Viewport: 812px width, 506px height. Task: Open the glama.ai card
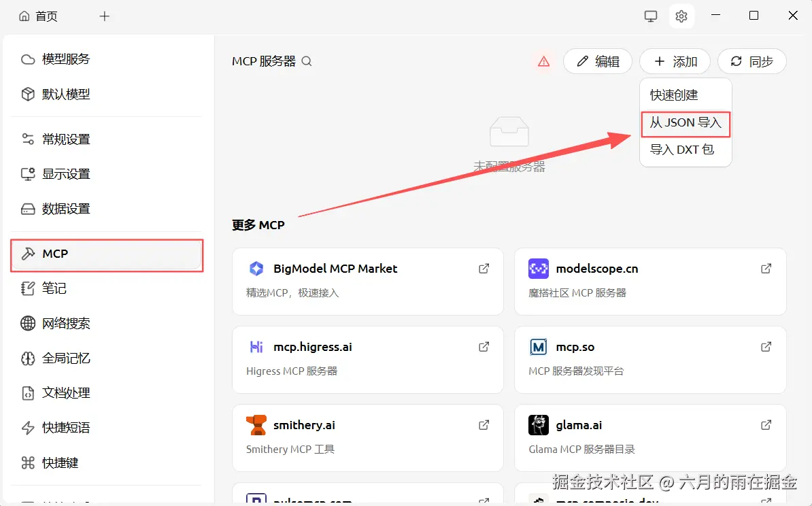pyautogui.click(x=650, y=437)
